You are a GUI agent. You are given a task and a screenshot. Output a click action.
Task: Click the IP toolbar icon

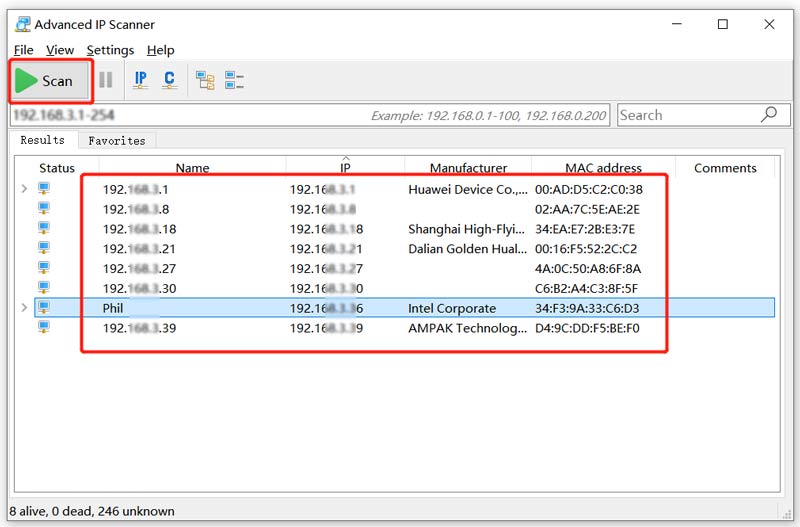pos(141,80)
